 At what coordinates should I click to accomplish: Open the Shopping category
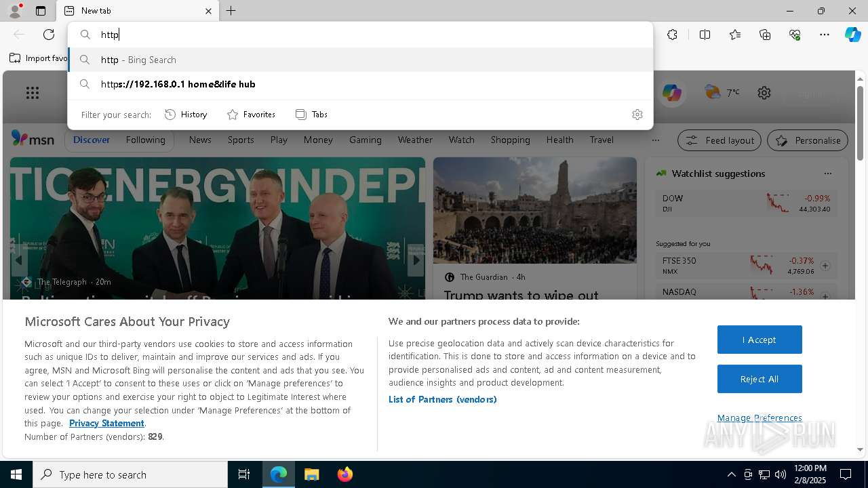(511, 140)
